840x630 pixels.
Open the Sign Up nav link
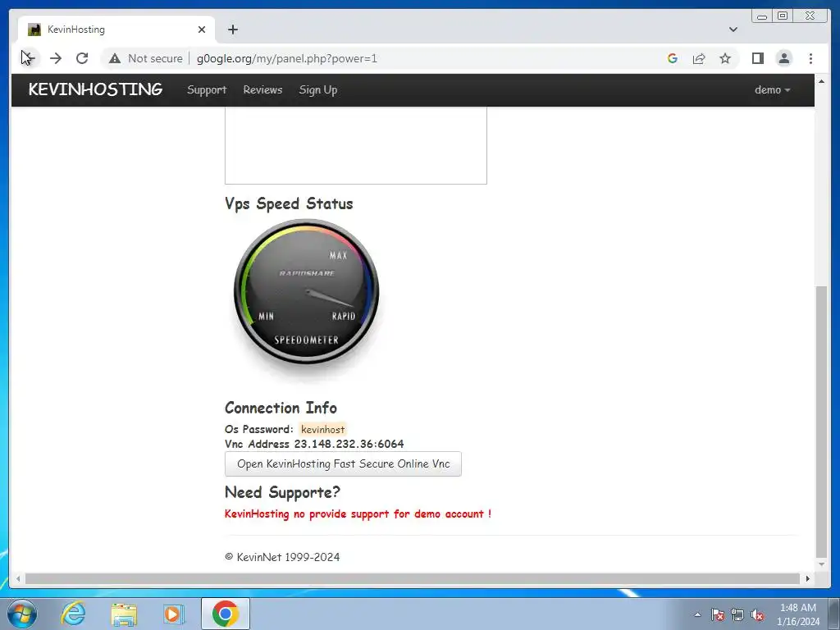(x=318, y=90)
